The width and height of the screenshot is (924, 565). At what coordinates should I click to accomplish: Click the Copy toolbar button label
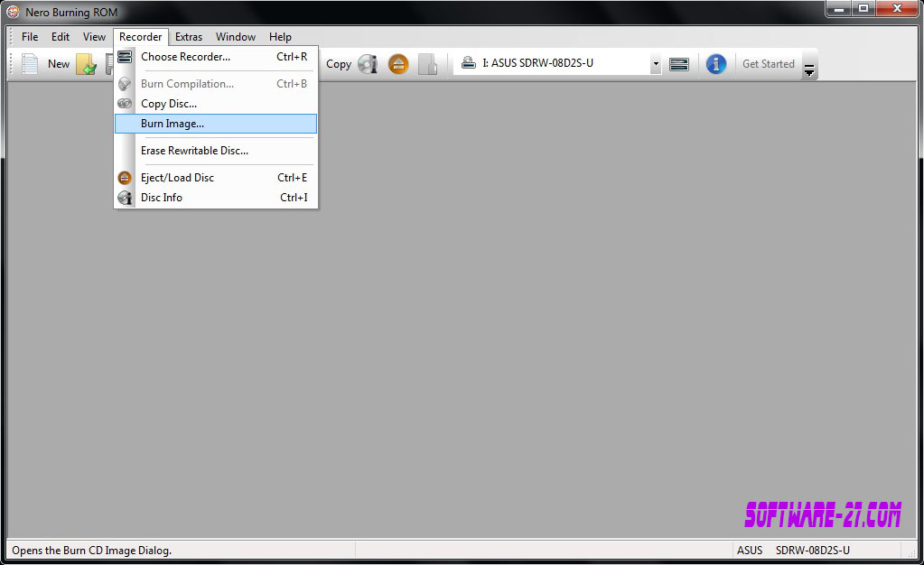point(339,63)
